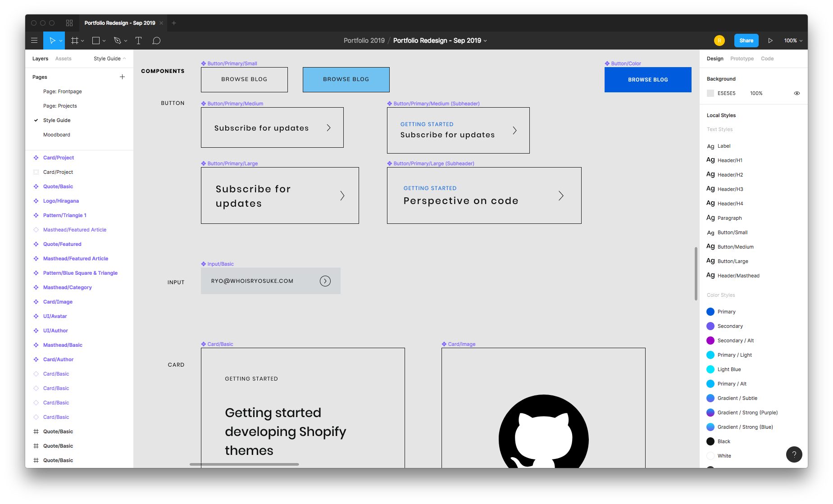Toggle background visibility eye icon

[797, 93]
